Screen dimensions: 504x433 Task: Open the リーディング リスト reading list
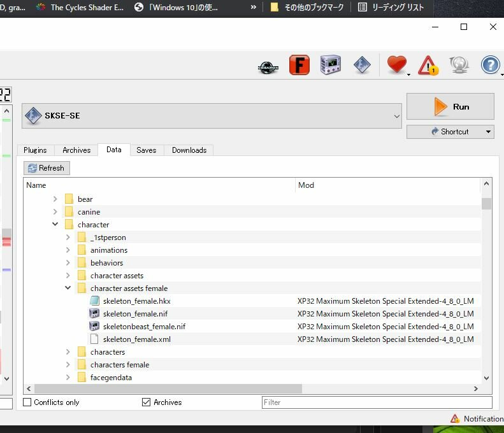point(391,8)
